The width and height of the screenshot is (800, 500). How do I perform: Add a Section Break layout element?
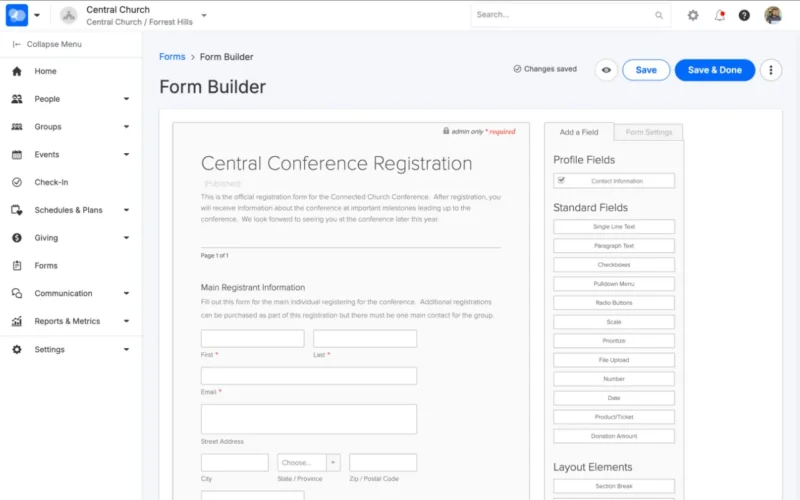(614, 486)
